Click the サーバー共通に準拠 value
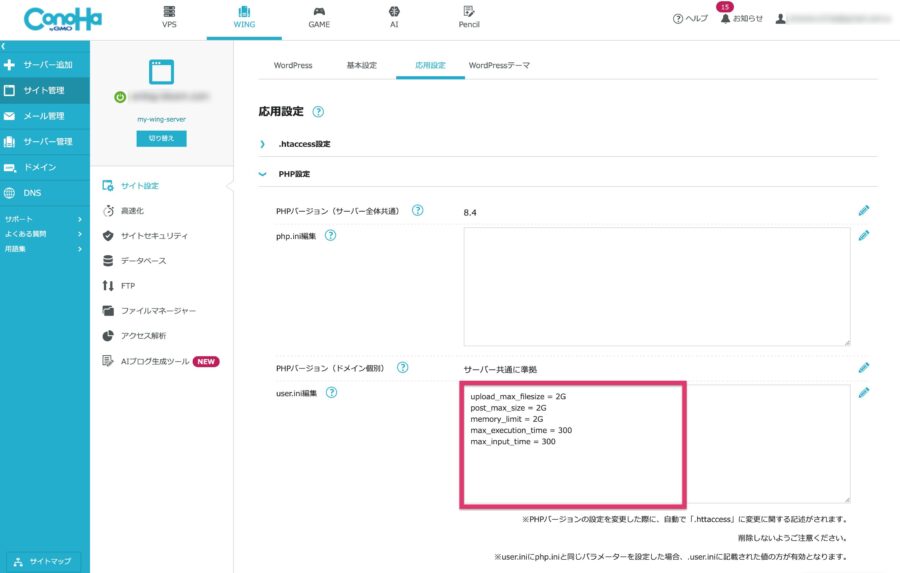Viewport: 900px width, 573px height. pyautogui.click(x=501, y=370)
